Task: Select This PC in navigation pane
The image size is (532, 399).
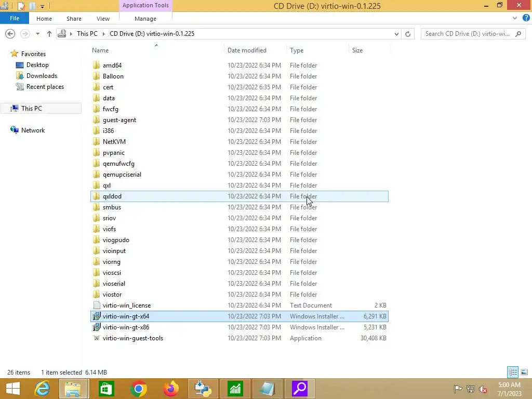Action: point(32,108)
